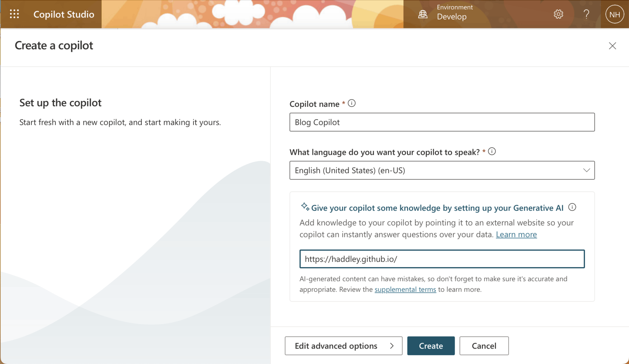Expand the copilot language dropdown

tap(586, 170)
